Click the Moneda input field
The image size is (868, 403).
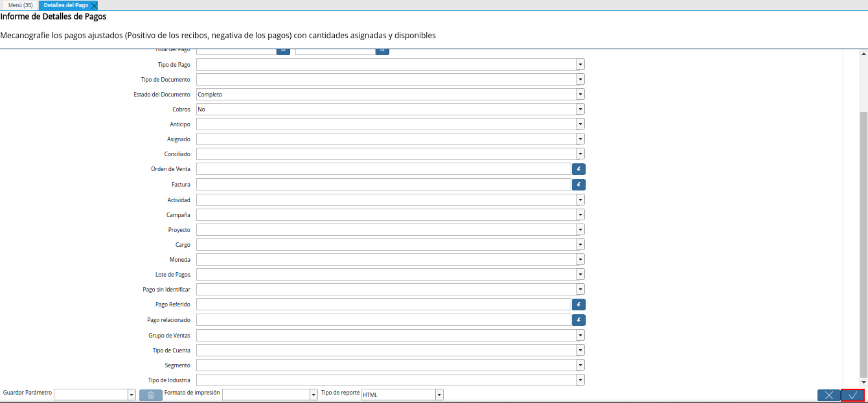pyautogui.click(x=386, y=260)
